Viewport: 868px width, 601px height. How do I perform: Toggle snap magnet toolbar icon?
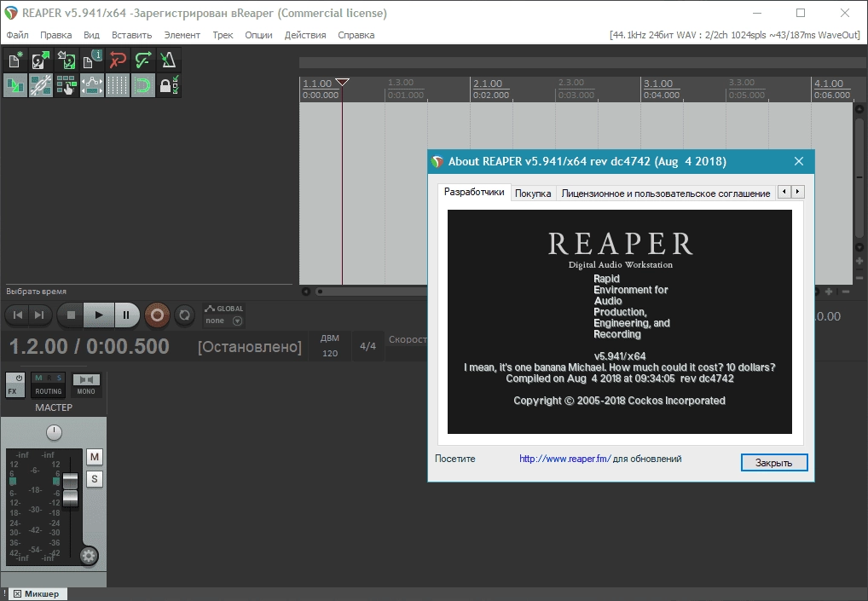(x=143, y=85)
